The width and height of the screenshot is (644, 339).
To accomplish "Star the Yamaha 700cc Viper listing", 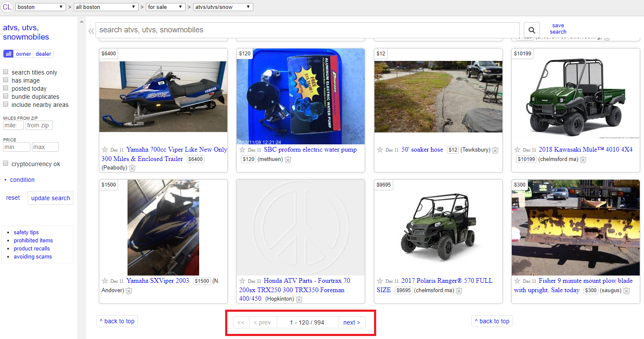I will pos(105,150).
